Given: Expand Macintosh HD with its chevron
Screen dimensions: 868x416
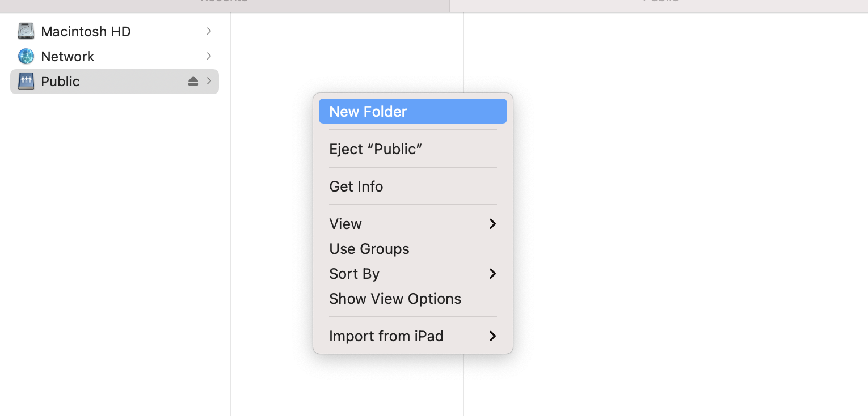Looking at the screenshot, I should tap(209, 31).
